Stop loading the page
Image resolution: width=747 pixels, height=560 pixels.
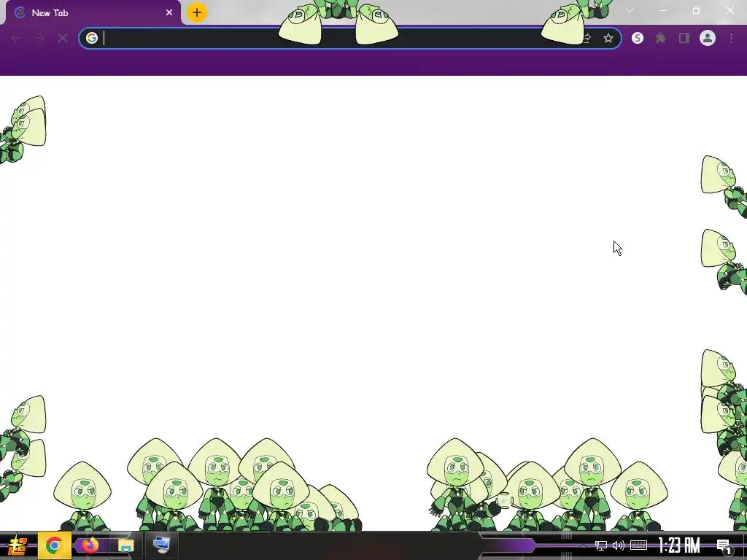[x=63, y=38]
